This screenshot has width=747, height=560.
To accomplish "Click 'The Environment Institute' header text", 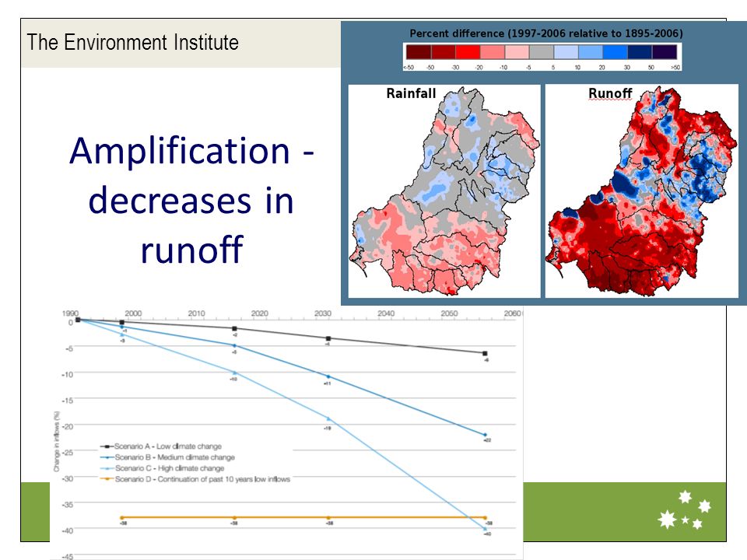I will click(x=132, y=42).
